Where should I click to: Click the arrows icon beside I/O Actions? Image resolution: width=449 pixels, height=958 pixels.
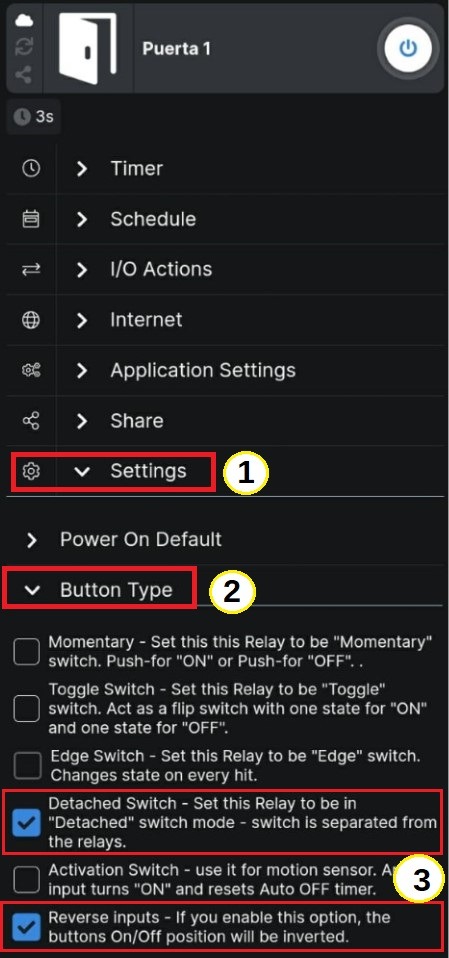click(x=31, y=269)
